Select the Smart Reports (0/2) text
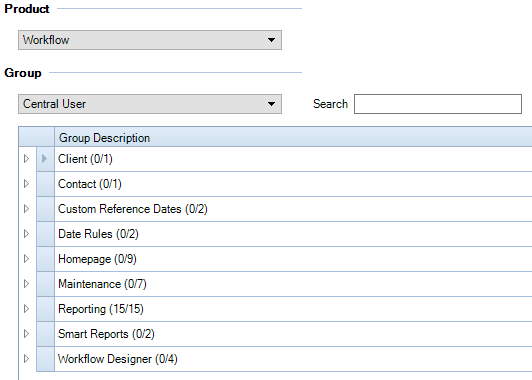532x380 pixels. pos(106,334)
